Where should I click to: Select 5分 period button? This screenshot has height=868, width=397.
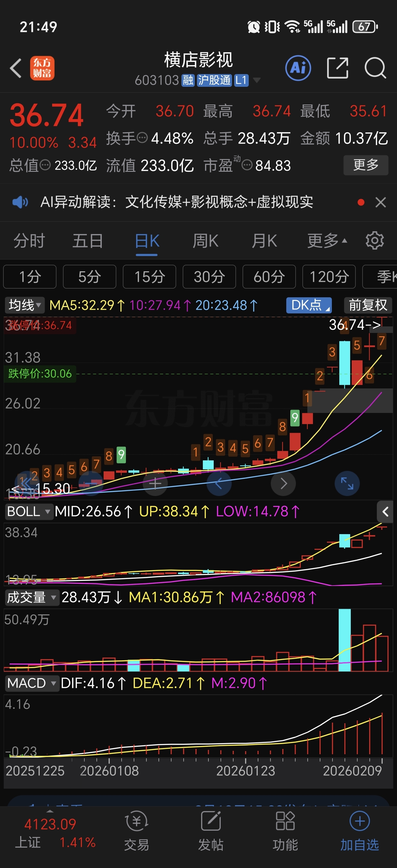(90, 277)
